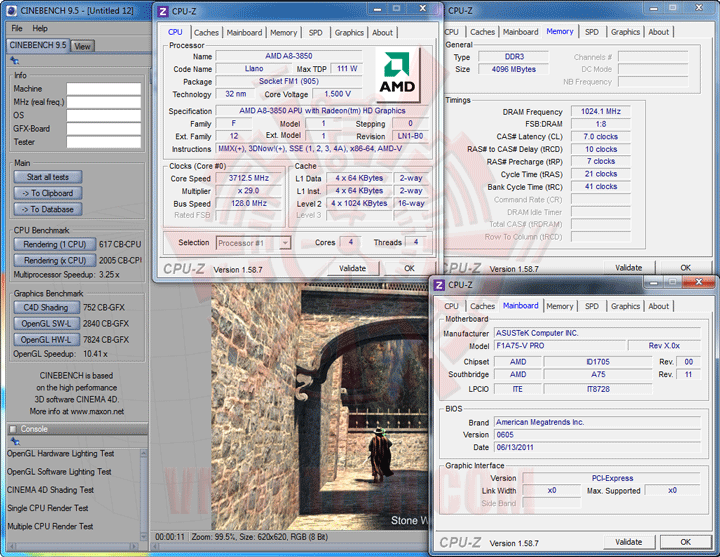Viewport: 720px width, 557px height.
Task: Open Mainboard tab in the Memory window
Action: tap(520, 32)
